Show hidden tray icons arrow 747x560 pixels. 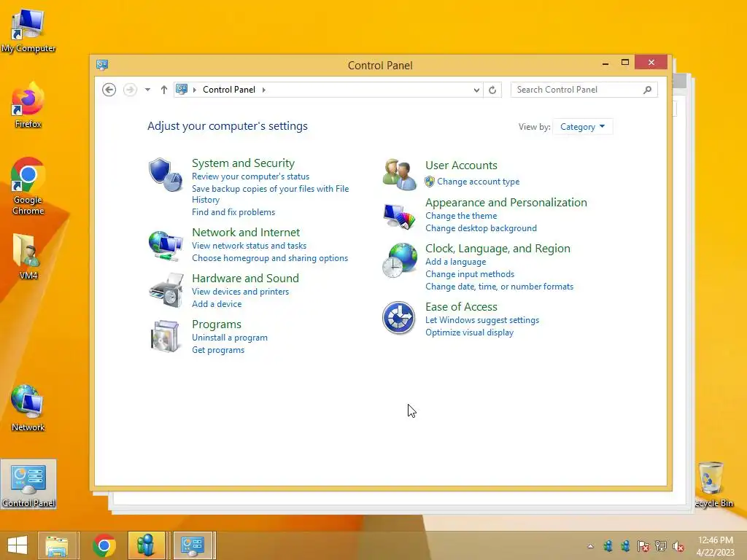coord(591,546)
